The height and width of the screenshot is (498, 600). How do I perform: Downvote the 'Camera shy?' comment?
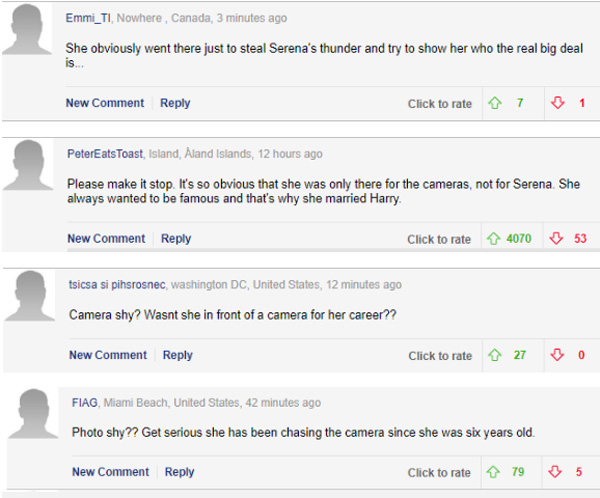click(557, 355)
